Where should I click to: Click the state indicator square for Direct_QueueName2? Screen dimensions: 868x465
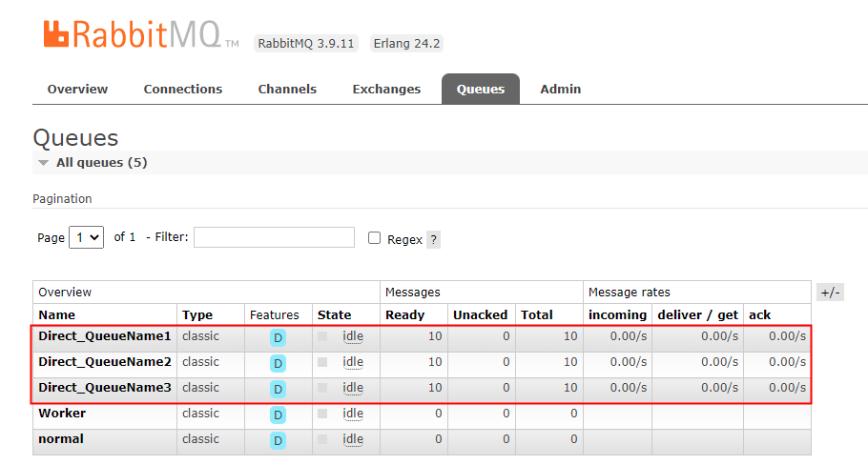pos(322,362)
